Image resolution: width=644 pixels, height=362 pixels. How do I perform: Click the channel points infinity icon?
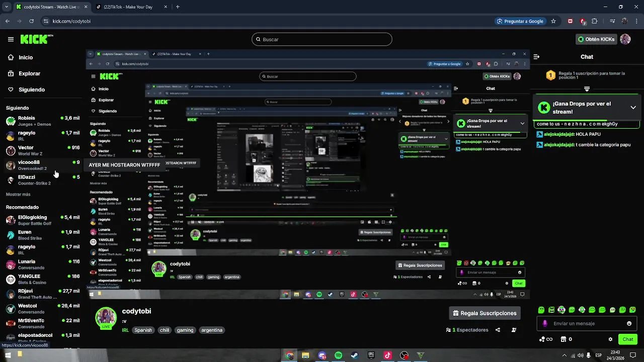545,339
